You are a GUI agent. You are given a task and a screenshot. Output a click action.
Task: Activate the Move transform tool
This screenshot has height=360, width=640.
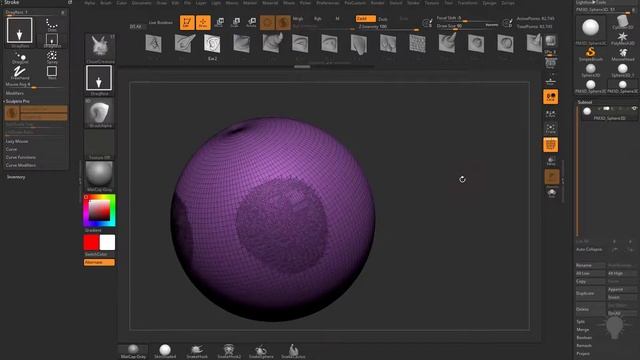click(x=219, y=22)
